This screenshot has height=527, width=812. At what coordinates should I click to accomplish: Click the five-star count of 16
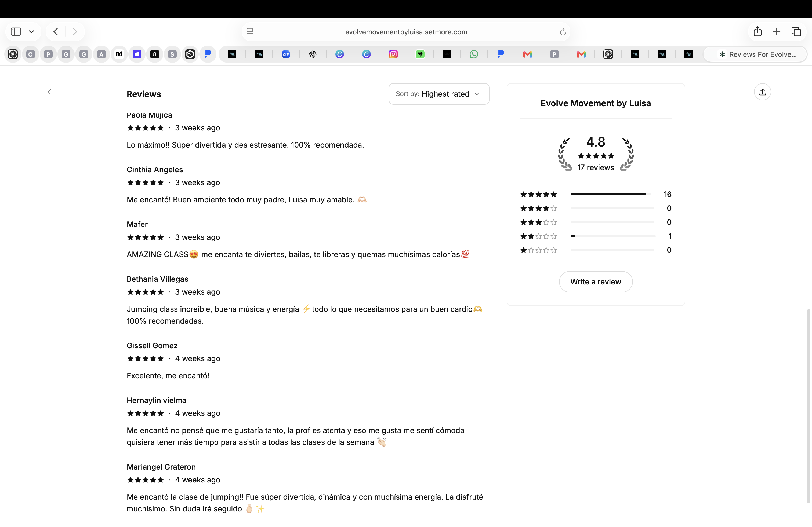pos(667,194)
